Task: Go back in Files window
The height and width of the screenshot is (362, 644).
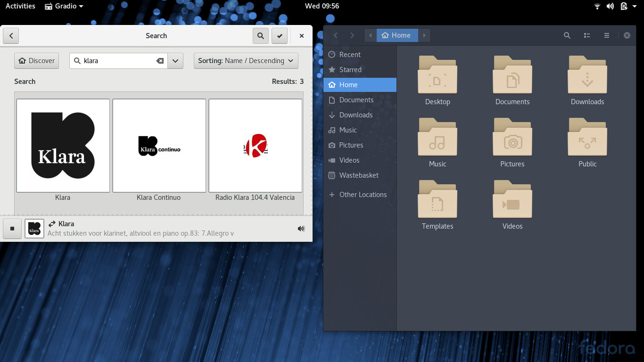Action: pyautogui.click(x=336, y=35)
